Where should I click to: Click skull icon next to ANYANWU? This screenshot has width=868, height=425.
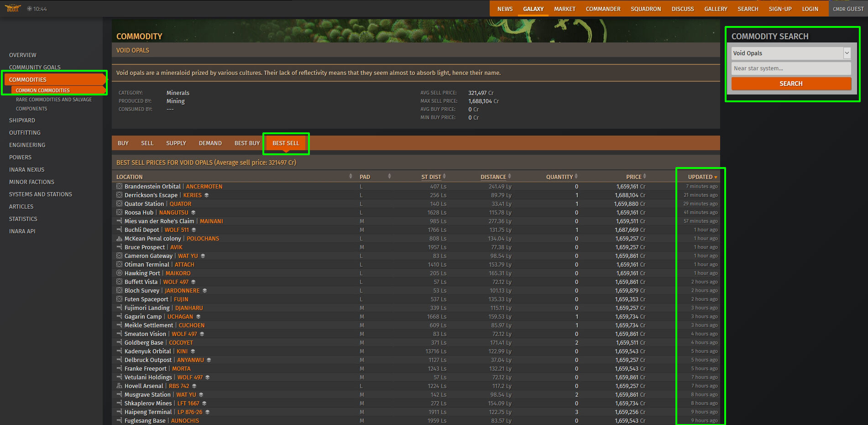pos(209,360)
